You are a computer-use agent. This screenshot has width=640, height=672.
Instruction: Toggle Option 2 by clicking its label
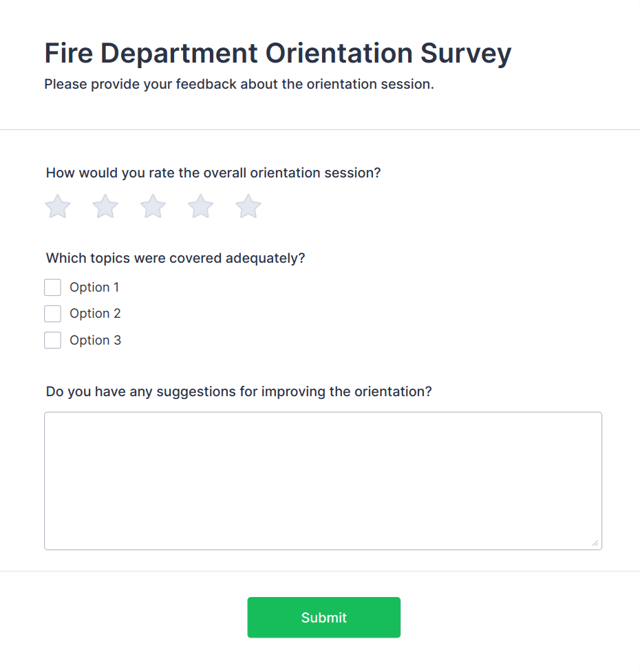[x=95, y=313]
